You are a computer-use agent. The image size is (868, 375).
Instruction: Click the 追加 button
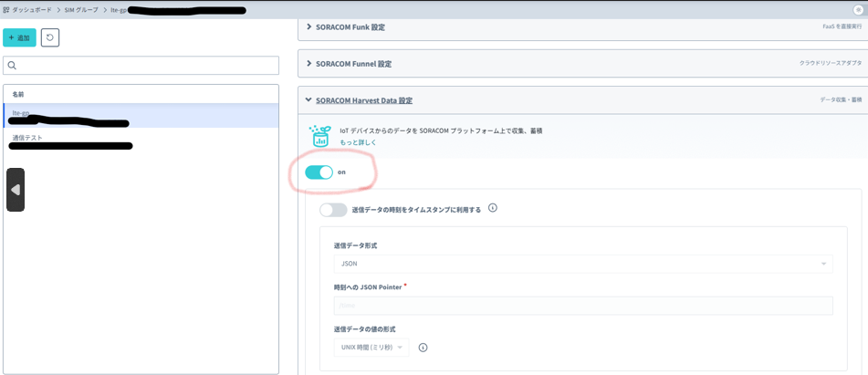click(x=19, y=37)
